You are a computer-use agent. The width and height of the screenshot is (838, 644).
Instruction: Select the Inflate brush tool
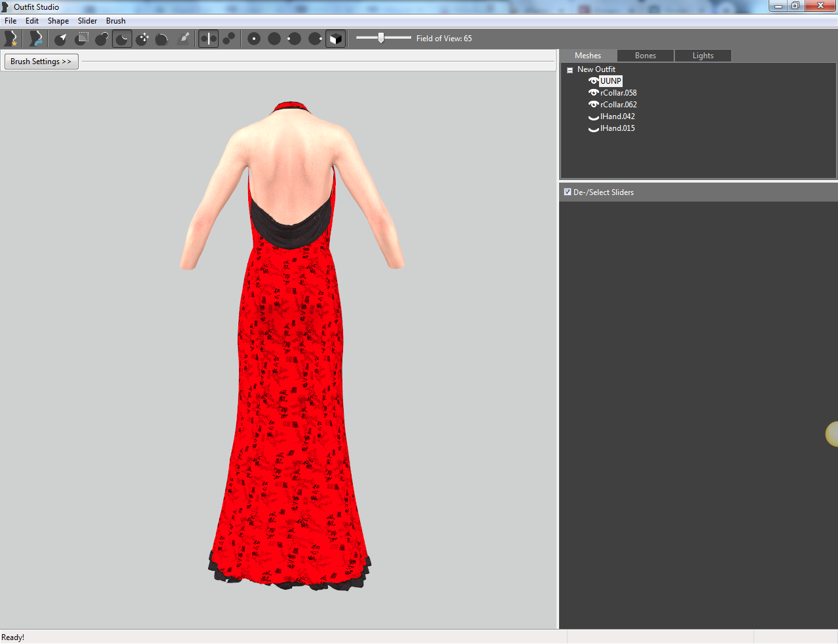coord(101,39)
